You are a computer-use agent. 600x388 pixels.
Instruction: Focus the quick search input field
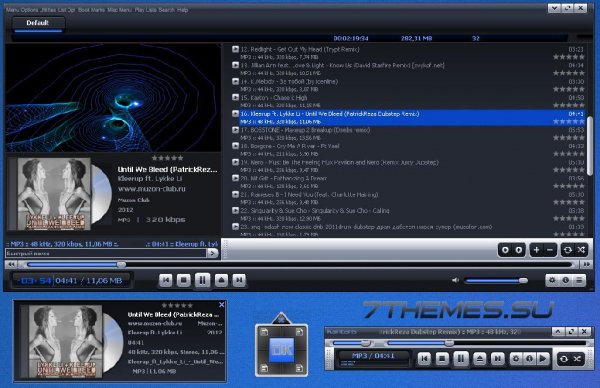106,253
